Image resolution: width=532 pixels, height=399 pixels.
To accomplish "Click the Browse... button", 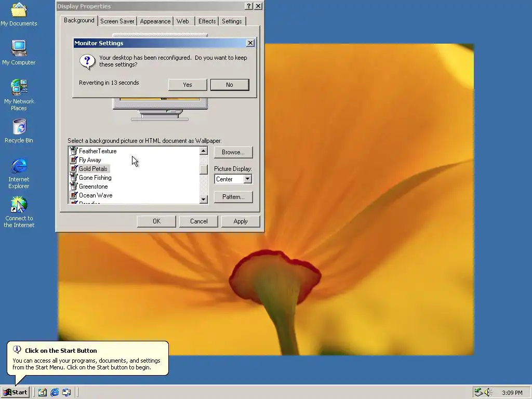I will click(x=233, y=152).
